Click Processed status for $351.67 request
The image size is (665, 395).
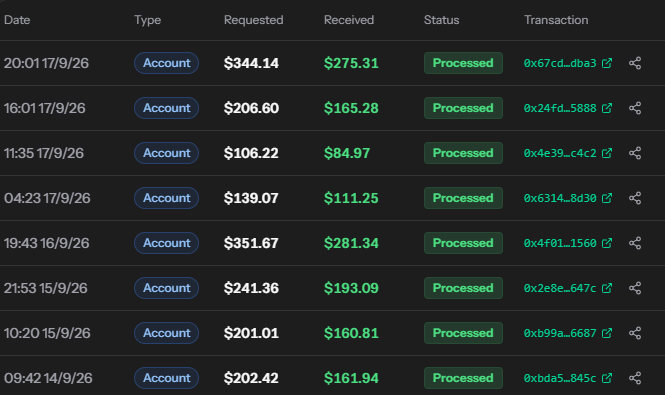463,243
